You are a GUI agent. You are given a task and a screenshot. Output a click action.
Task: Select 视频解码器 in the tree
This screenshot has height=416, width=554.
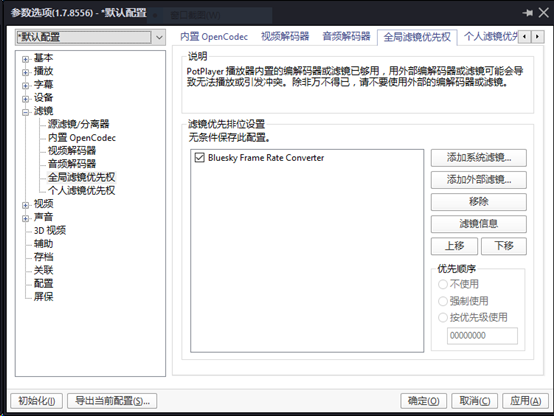(x=72, y=151)
